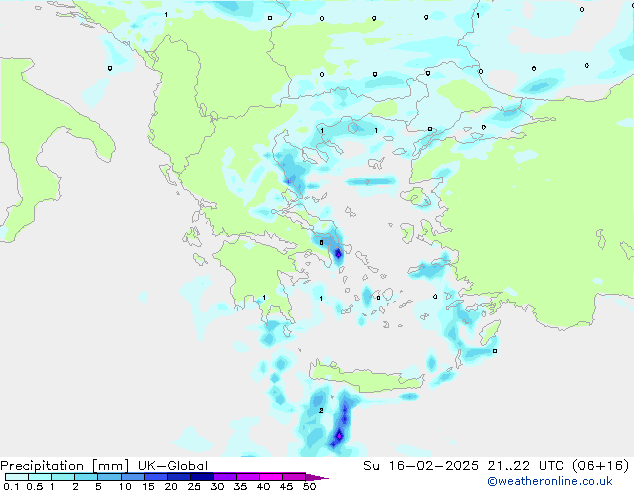Select the 35–40 mm legend color swatch
Image resolution: width=634 pixels, height=490 pixels.
[x=247, y=477]
